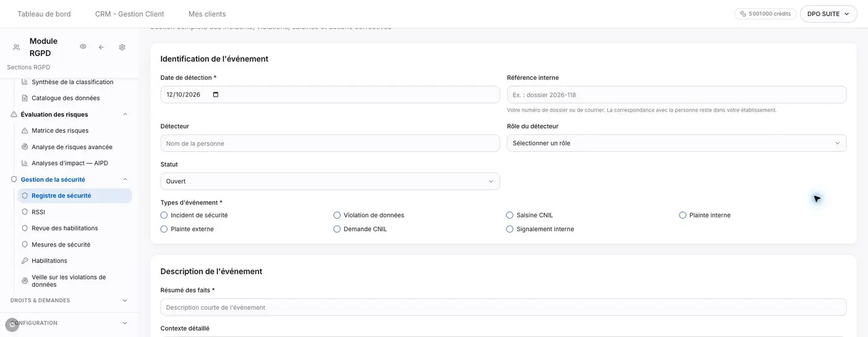Open the Rôle du détecteur dropdown

click(x=676, y=143)
